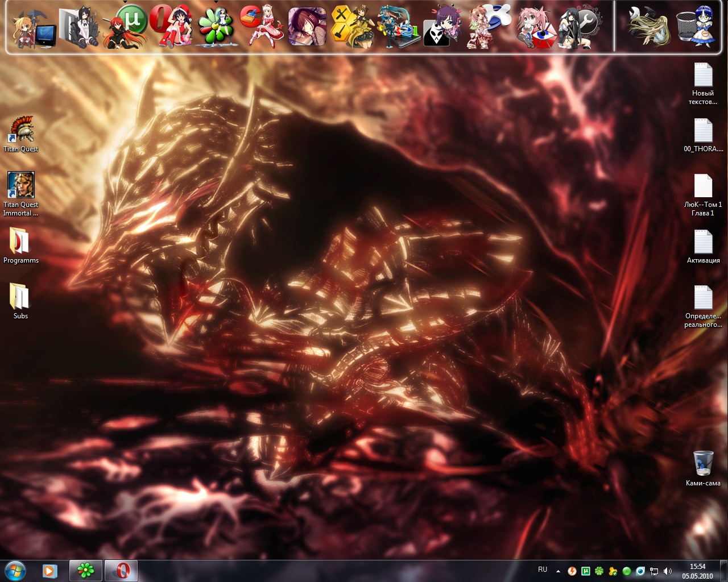
Task: Launch CCleaner icon in the top dock
Action: coord(262,26)
